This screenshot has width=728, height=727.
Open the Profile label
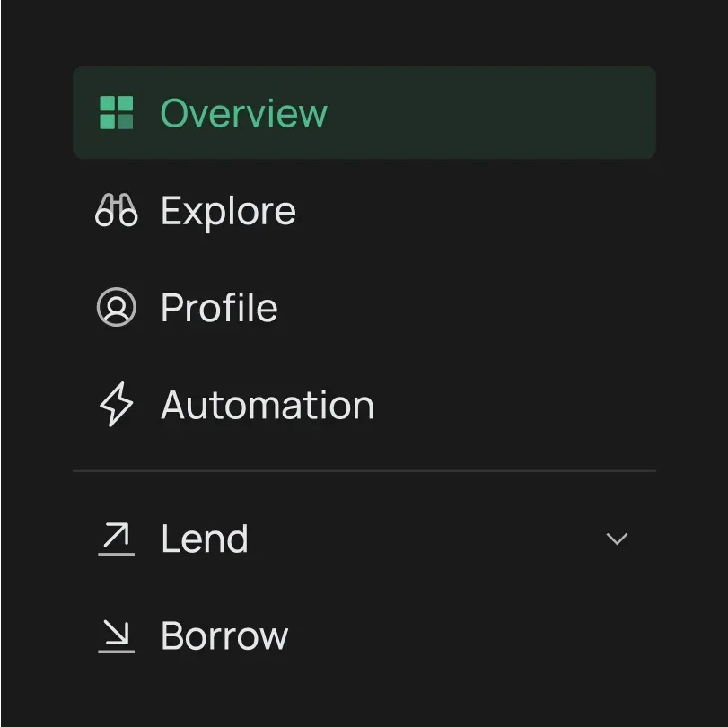coord(219,307)
